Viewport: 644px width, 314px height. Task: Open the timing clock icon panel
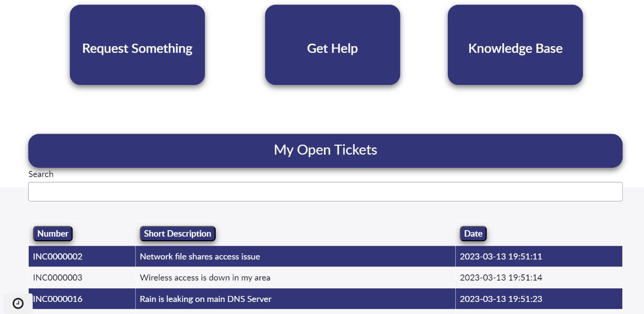[18, 303]
